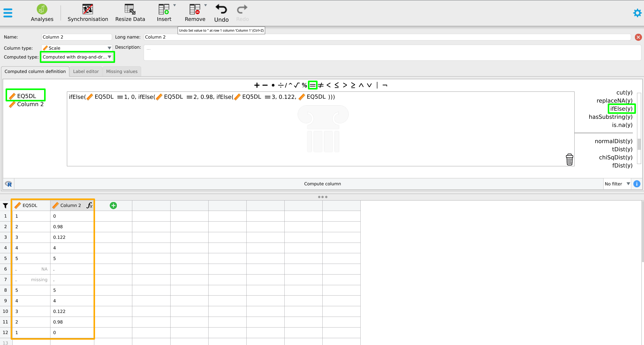This screenshot has width=644, height=345.
Task: Click green plus to add column
Action: [x=113, y=206]
